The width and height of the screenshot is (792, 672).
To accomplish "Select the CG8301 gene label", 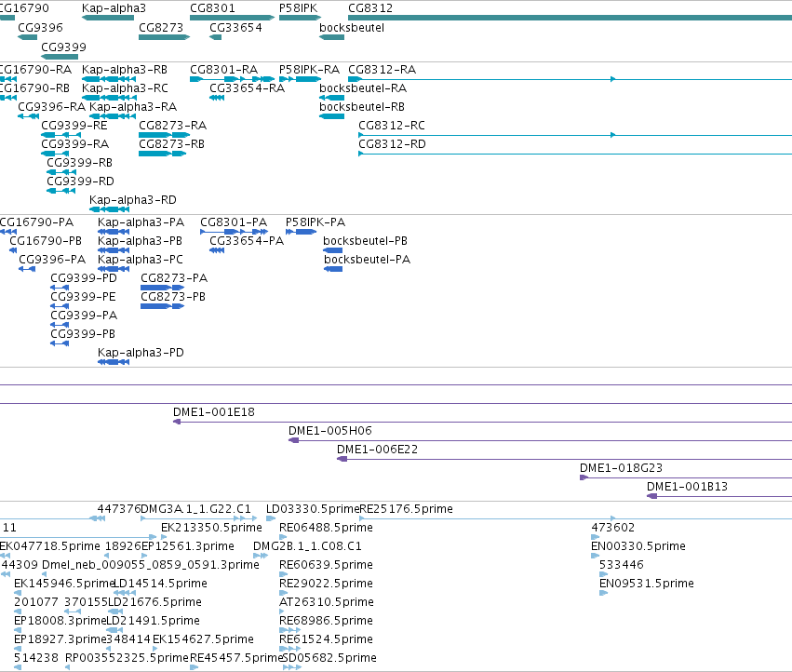I will coord(212,8).
